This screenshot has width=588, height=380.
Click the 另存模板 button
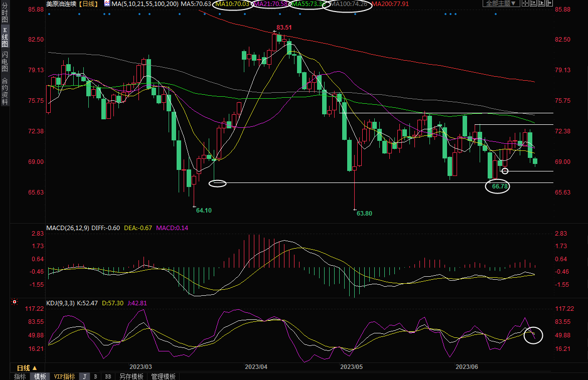131,376
